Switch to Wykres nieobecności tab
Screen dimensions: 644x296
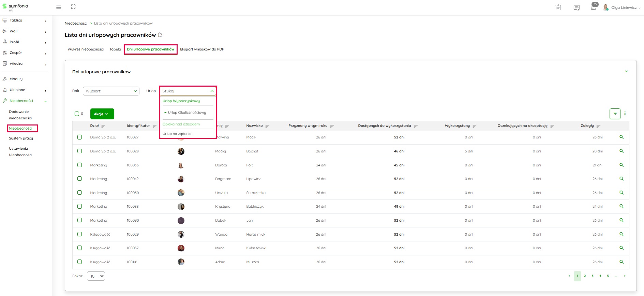[86, 49]
